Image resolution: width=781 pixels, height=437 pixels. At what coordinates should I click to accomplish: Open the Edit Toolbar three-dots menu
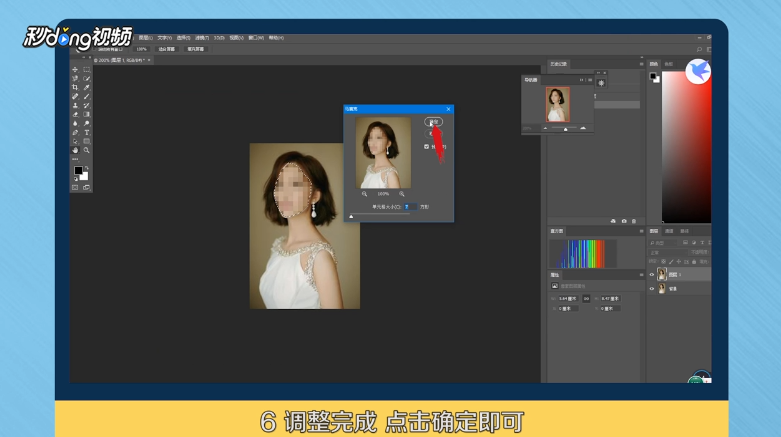click(75, 159)
